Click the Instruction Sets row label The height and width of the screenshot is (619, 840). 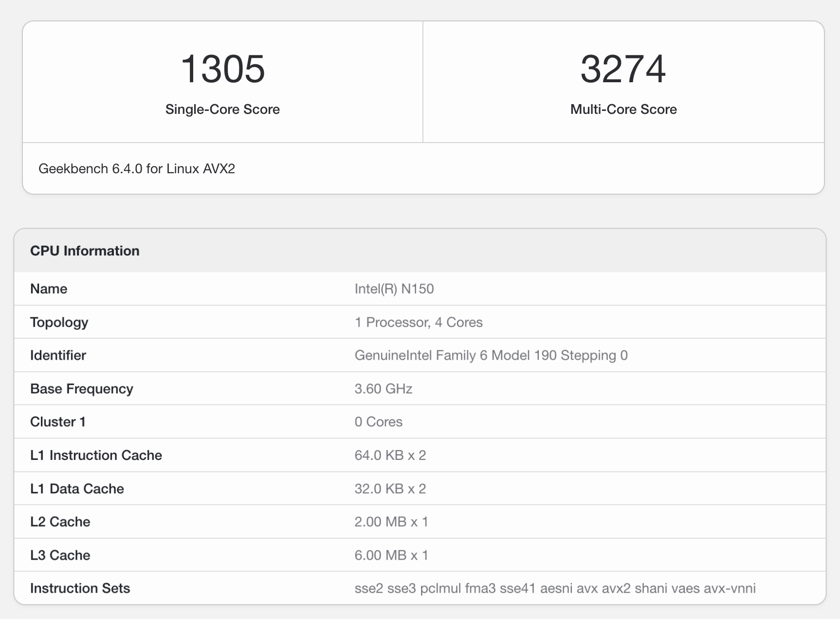(80, 588)
